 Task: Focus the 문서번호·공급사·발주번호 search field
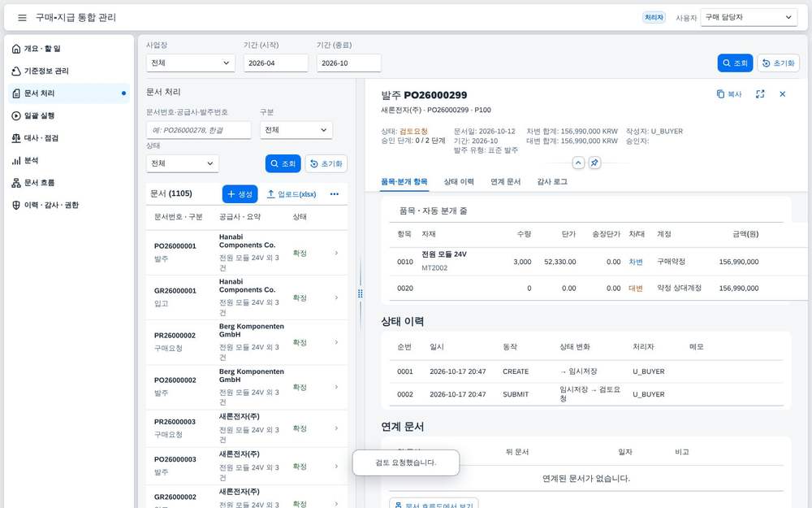(x=199, y=130)
